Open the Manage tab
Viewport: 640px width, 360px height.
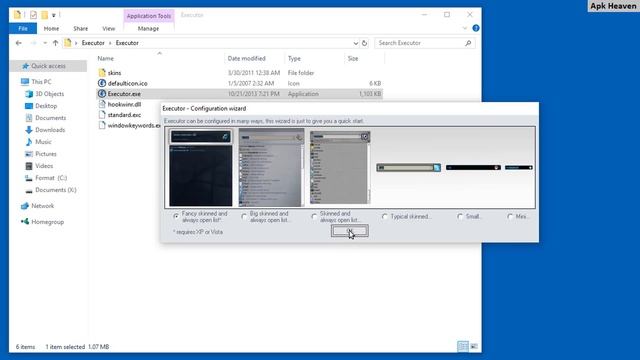tap(148, 29)
